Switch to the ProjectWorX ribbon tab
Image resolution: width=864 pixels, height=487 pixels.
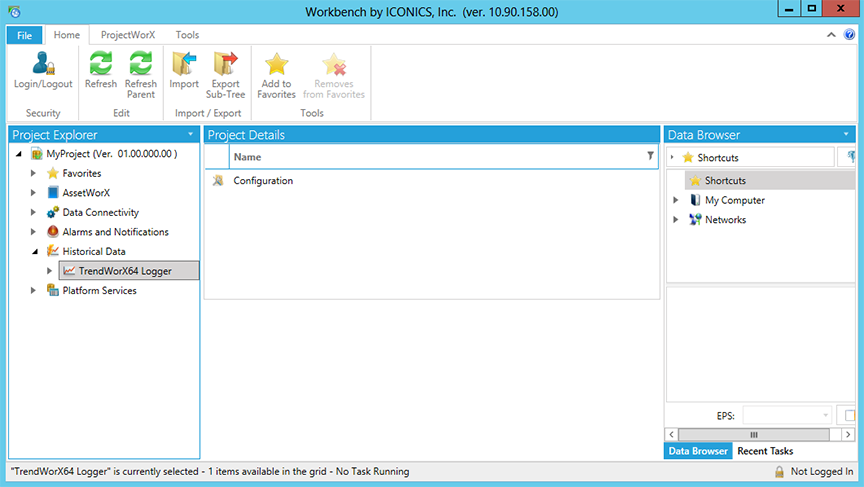(x=128, y=35)
